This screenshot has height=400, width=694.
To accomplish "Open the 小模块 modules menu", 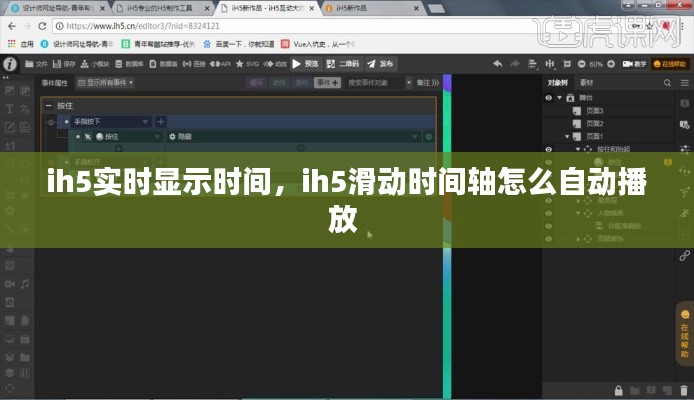I will click(x=95, y=64).
